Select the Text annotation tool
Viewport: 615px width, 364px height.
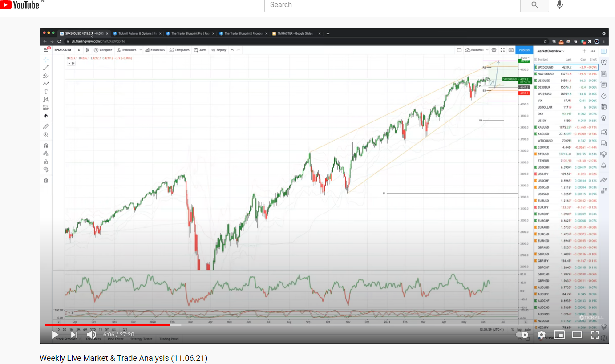point(46,92)
